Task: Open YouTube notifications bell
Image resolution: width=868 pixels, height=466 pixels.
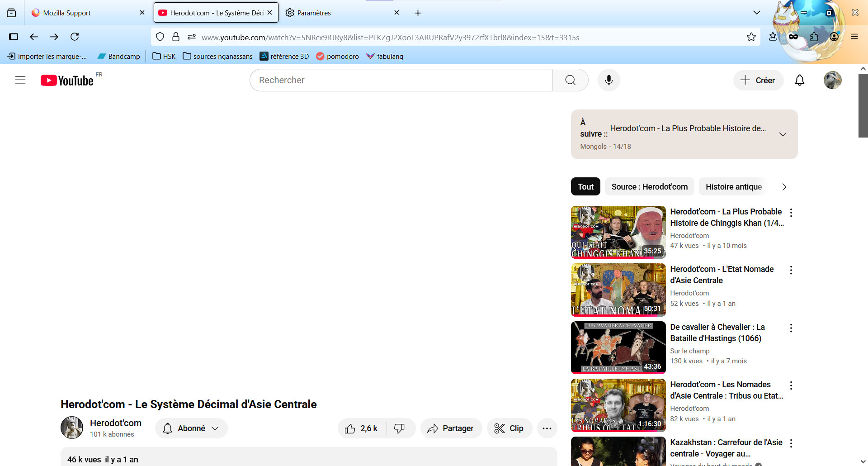Action: coord(800,80)
